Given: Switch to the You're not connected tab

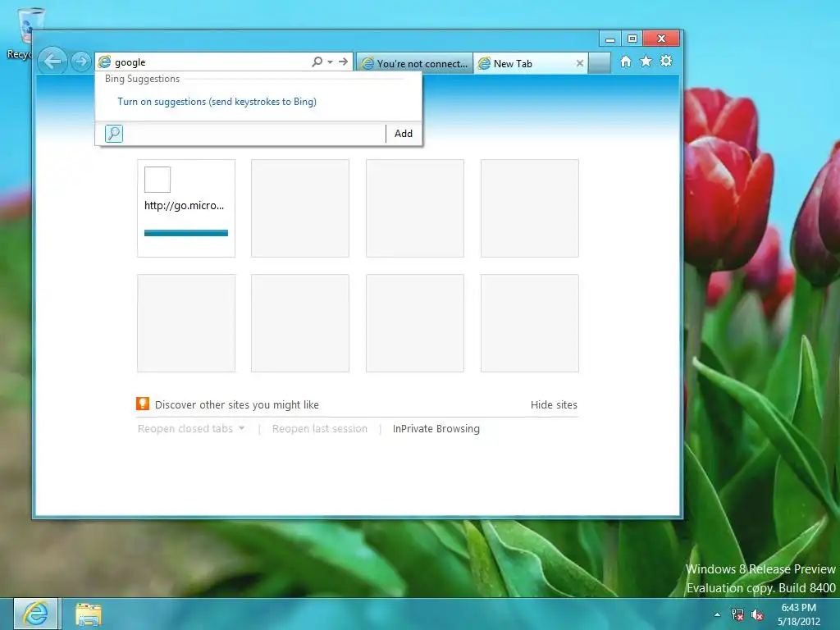Looking at the screenshot, I should [414, 63].
